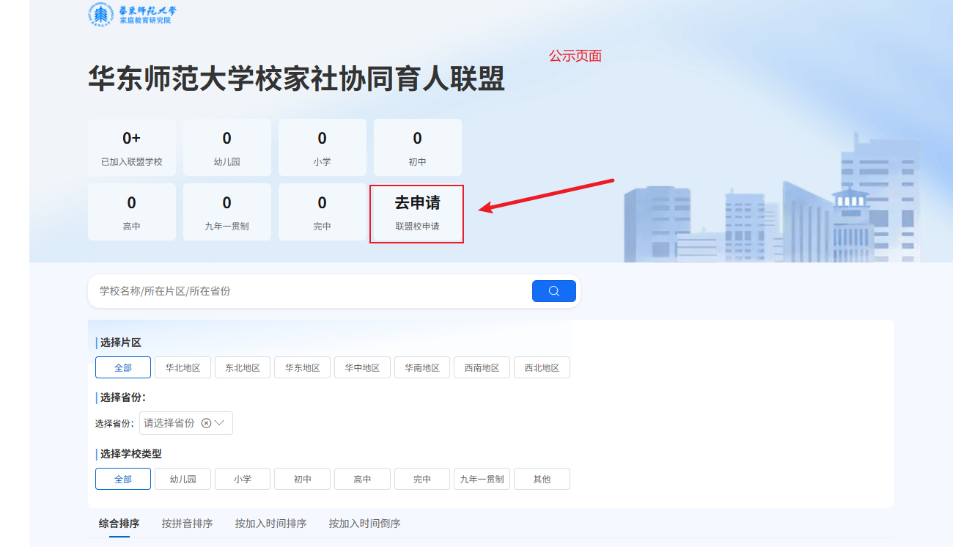980x547 pixels.
Task: Choose 幼儿园 under school type
Action: pos(183,479)
